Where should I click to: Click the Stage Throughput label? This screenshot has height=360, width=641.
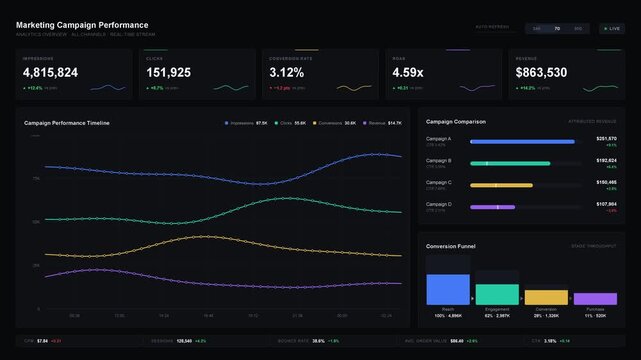594,246
